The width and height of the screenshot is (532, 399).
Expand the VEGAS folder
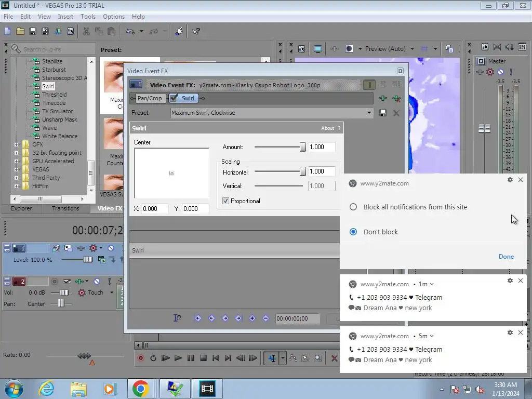tap(16, 169)
